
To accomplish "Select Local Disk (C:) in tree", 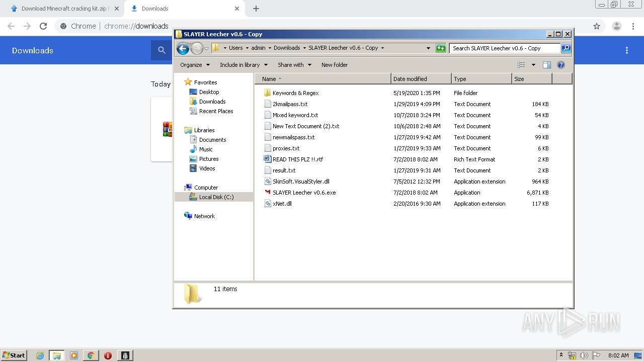I will [x=216, y=197].
